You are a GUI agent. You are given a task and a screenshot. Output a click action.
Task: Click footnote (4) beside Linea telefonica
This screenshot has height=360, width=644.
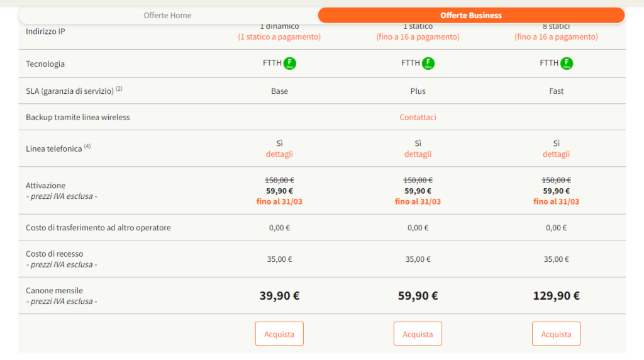point(87,147)
